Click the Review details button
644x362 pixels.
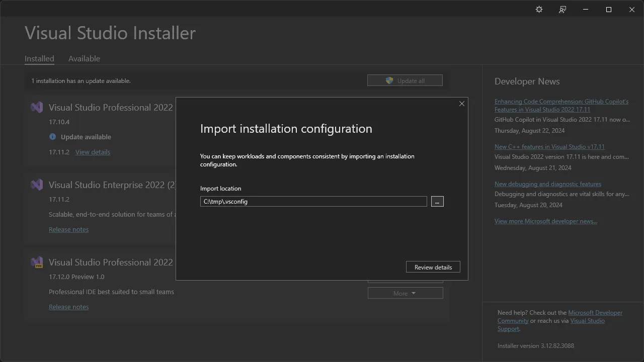433,266
